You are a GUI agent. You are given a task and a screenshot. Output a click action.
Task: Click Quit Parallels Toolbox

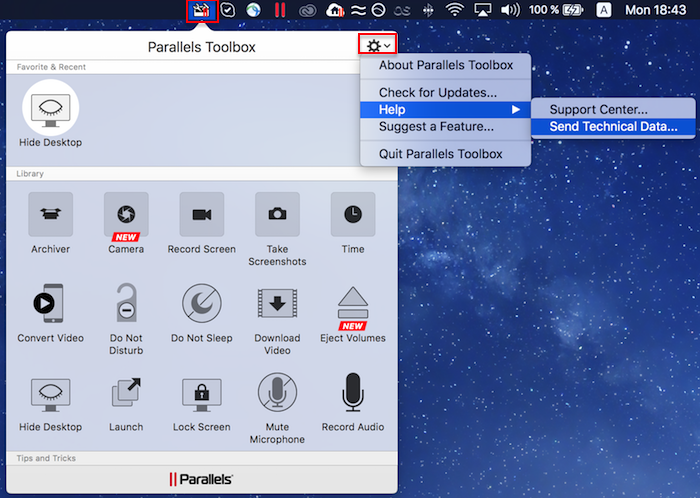point(440,154)
